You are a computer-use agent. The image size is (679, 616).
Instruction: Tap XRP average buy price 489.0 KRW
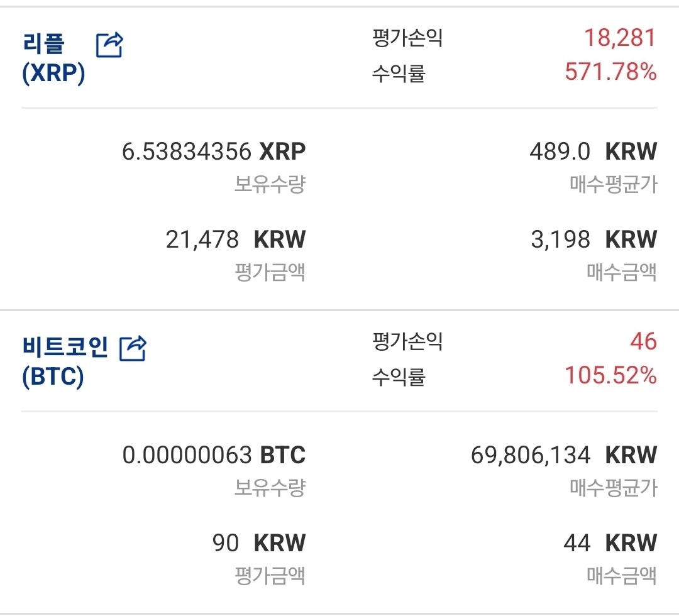[593, 152]
